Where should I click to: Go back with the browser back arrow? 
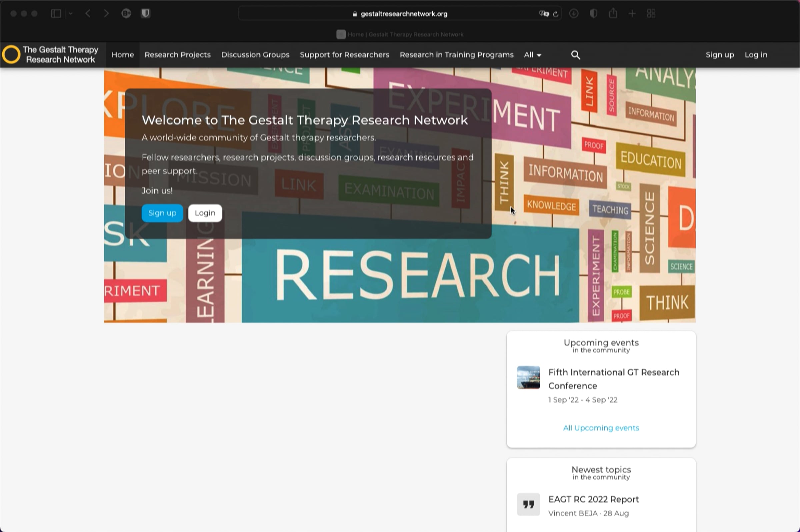pos(88,14)
